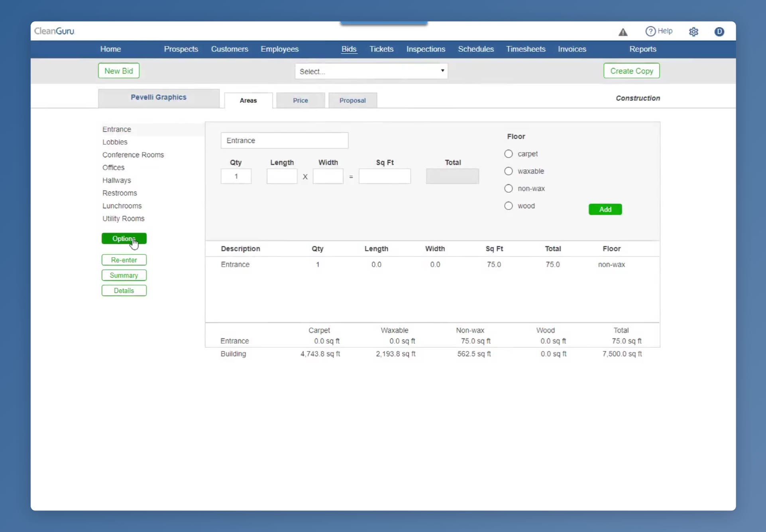
Task: Open the Timesheets menu
Action: coord(526,49)
